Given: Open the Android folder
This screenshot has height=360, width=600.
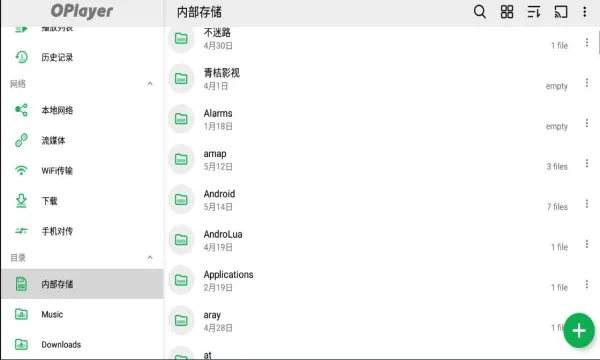Looking at the screenshot, I should [x=381, y=200].
